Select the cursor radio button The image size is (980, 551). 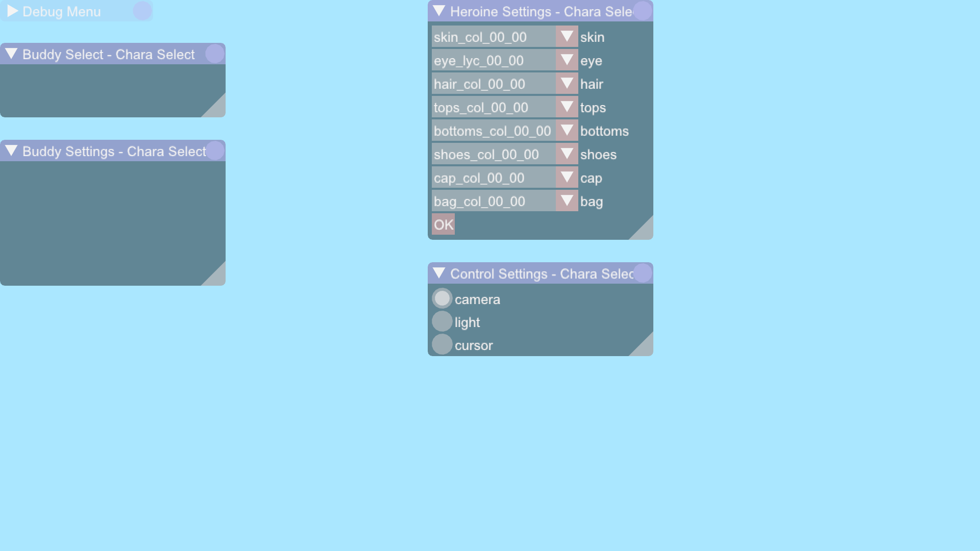tap(442, 344)
